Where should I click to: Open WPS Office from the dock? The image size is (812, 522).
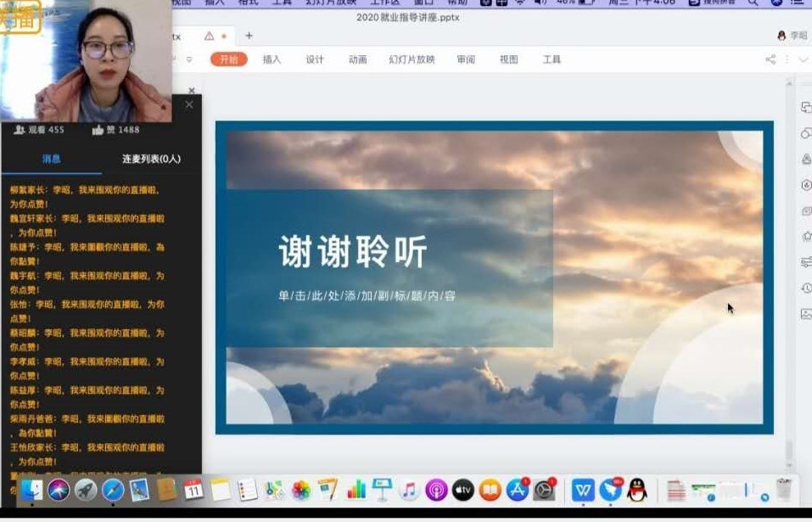pos(582,490)
